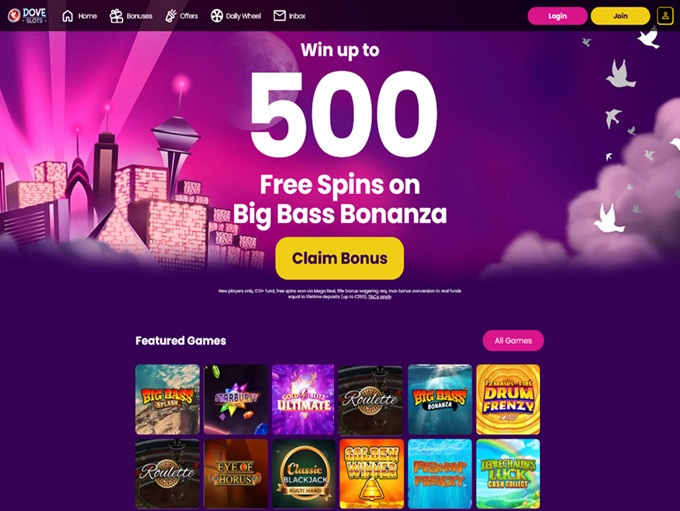Open Eye of Horus slot
Viewport: 680px width, 511px height.
236,474
